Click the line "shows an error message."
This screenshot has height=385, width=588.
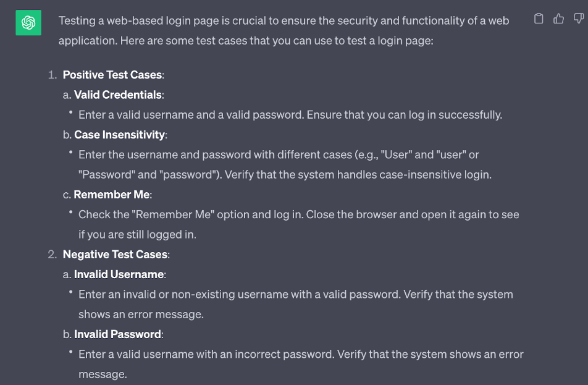[x=141, y=314]
